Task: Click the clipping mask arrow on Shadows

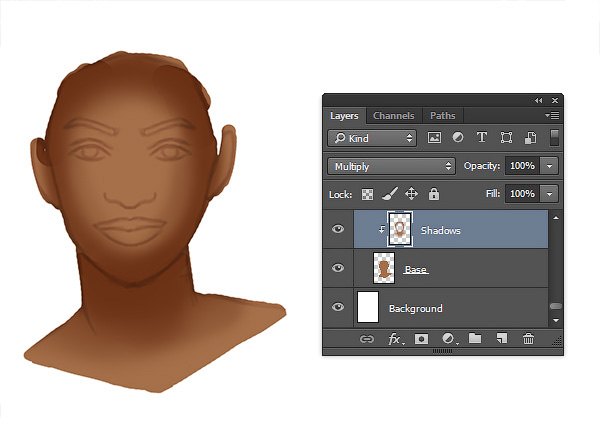Action: (x=382, y=229)
